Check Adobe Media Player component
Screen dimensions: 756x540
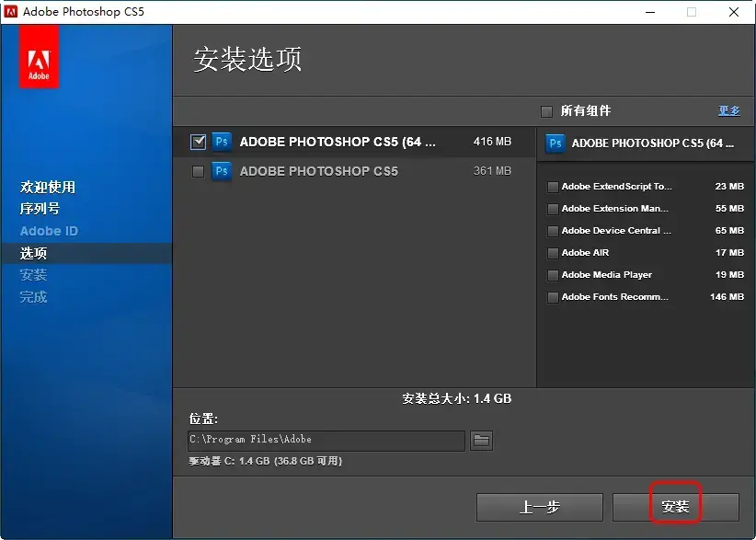pos(553,275)
